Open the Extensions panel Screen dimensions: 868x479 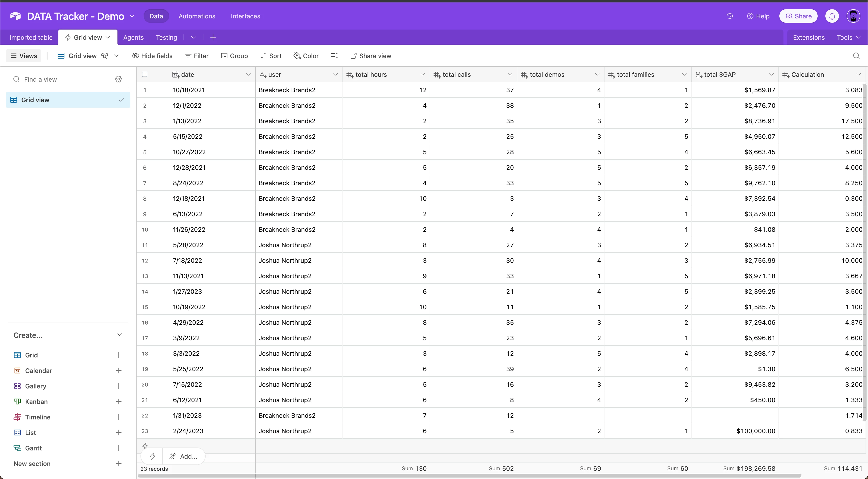pyautogui.click(x=809, y=37)
